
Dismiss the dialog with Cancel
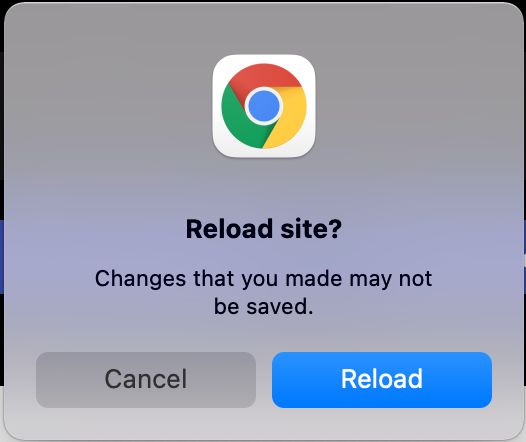[x=146, y=380]
